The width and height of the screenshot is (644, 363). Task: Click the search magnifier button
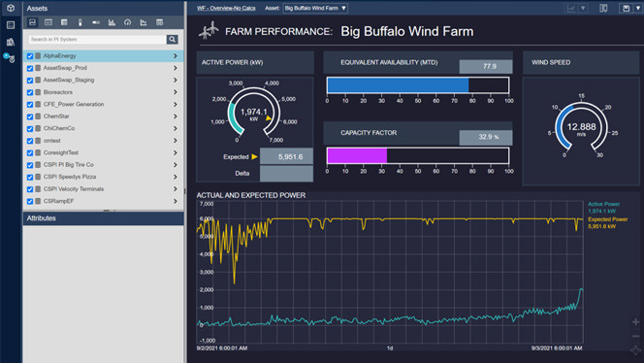pyautogui.click(x=172, y=40)
